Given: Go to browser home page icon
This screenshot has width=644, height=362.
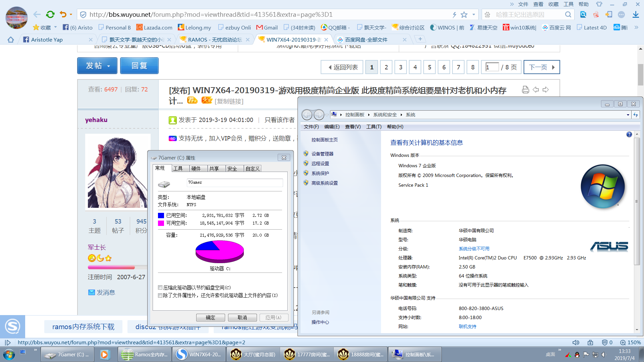Looking at the screenshot, I should [x=11, y=40].
